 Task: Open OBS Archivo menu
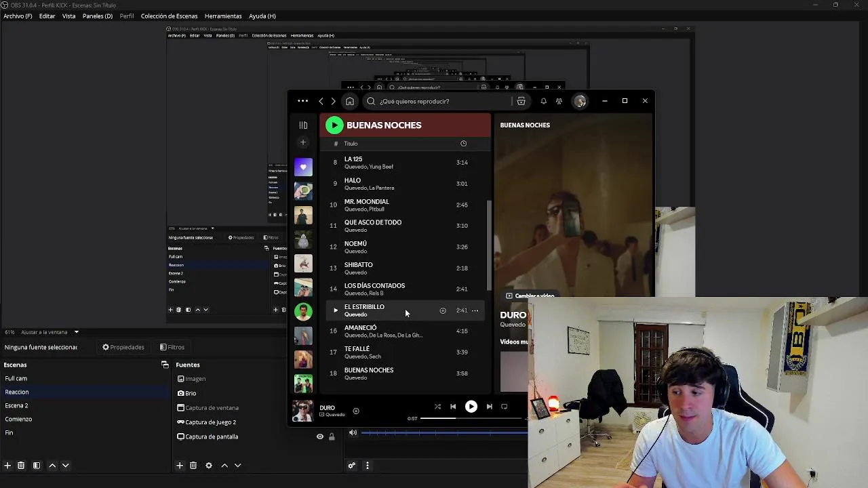18,16
